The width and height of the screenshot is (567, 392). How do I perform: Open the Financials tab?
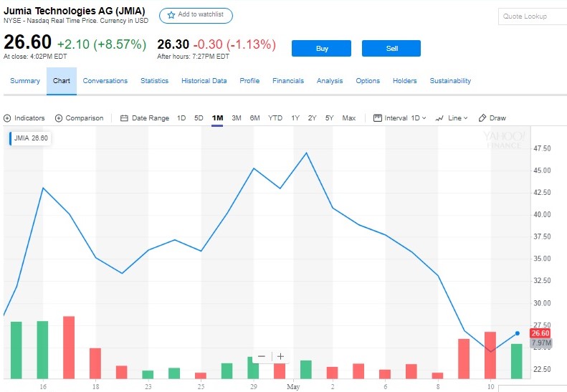click(288, 81)
